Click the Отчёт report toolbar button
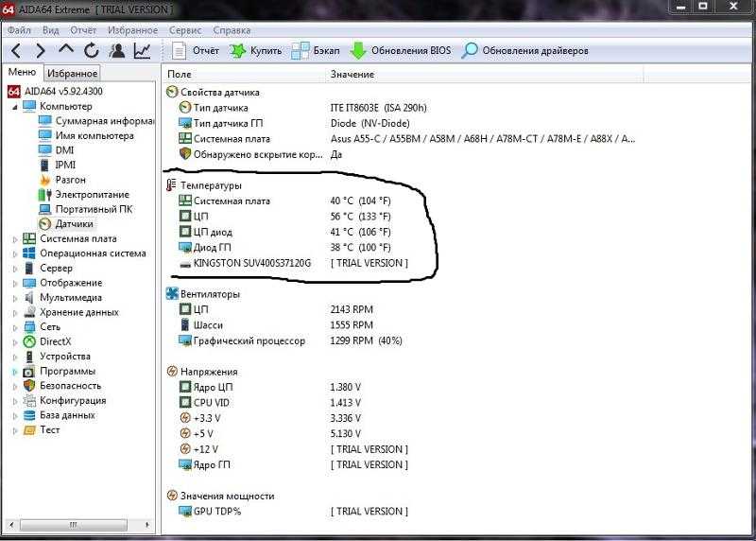The height and width of the screenshot is (541, 756). (x=196, y=50)
